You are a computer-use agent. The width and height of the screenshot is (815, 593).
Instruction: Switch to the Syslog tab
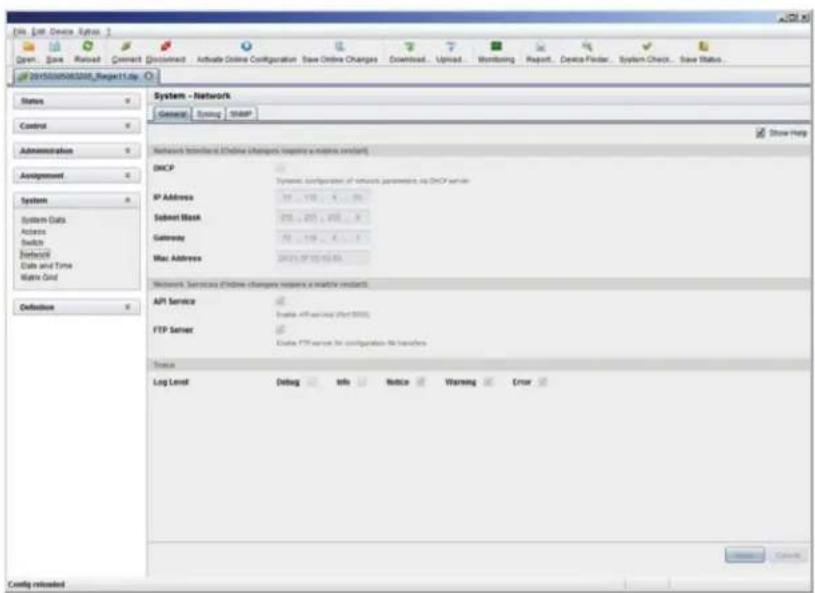pyautogui.click(x=209, y=114)
